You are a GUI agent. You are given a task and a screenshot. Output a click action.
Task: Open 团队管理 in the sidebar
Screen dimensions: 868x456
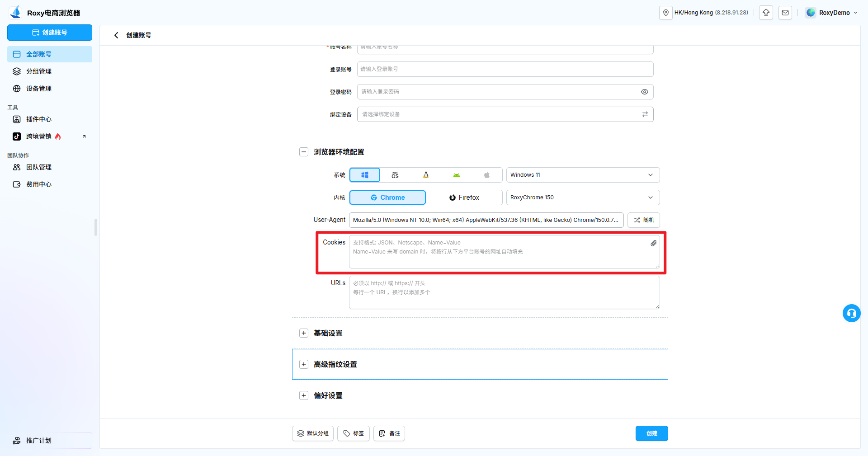pos(50,167)
